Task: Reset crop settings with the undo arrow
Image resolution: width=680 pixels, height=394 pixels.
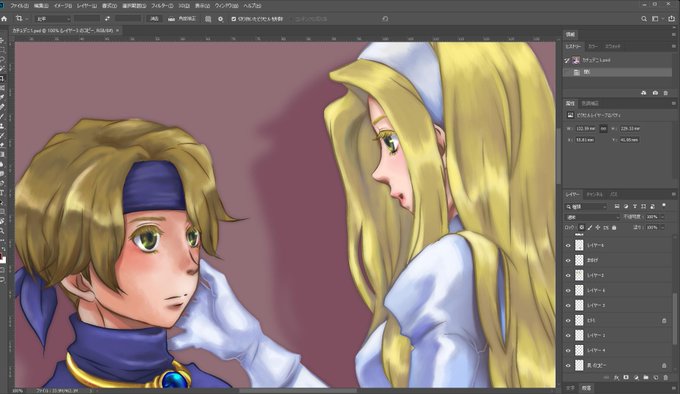Action: coord(385,19)
